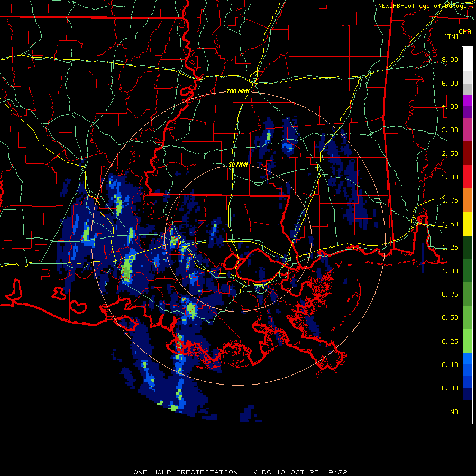
Task: Click the 2.00 legend value
Action: (x=450, y=177)
